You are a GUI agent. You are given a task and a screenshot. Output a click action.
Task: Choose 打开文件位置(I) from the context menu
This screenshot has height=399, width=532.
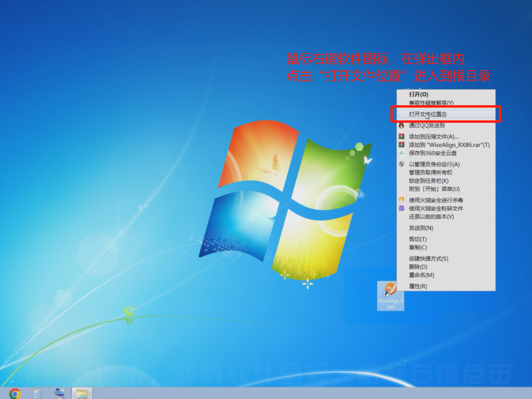click(x=428, y=114)
